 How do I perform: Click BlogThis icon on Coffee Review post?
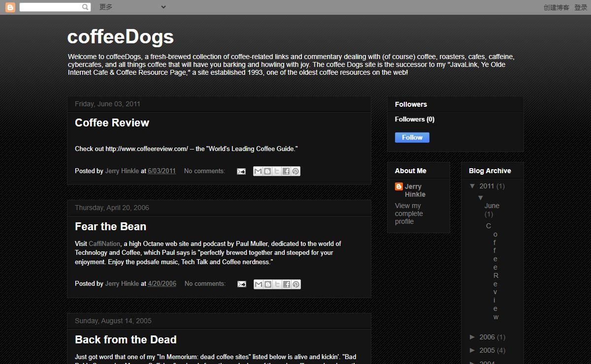[267, 171]
